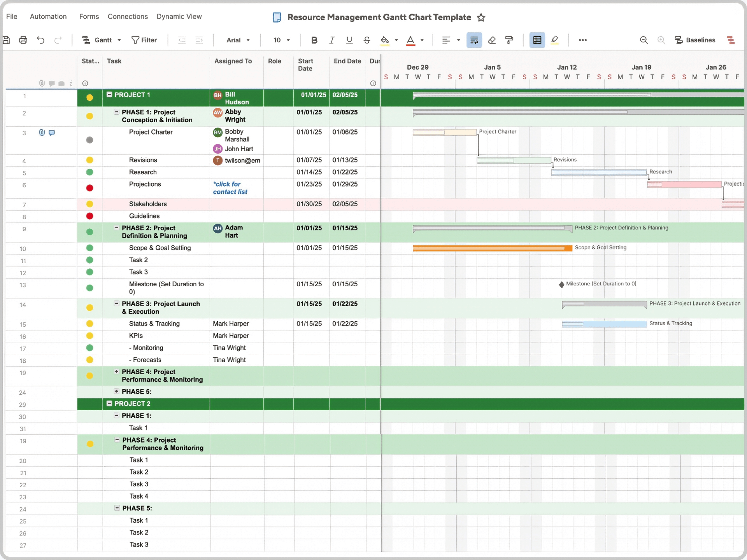Screen dimensions: 747x560
Task: Switch to the Dynamic View tab
Action: coord(179,16)
